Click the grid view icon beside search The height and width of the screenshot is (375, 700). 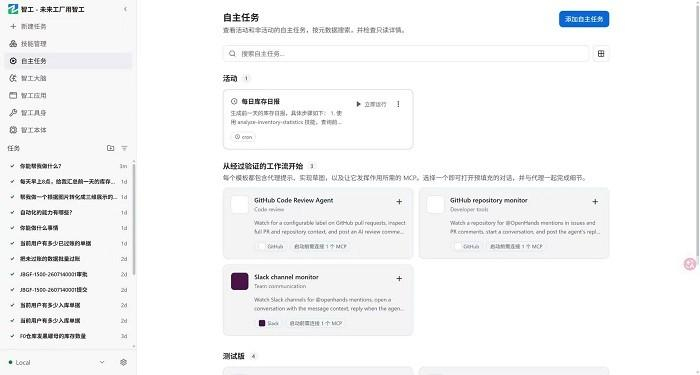tap(601, 54)
